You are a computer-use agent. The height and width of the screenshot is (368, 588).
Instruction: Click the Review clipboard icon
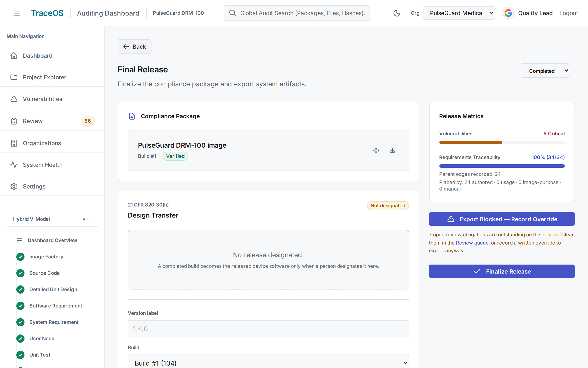click(14, 121)
